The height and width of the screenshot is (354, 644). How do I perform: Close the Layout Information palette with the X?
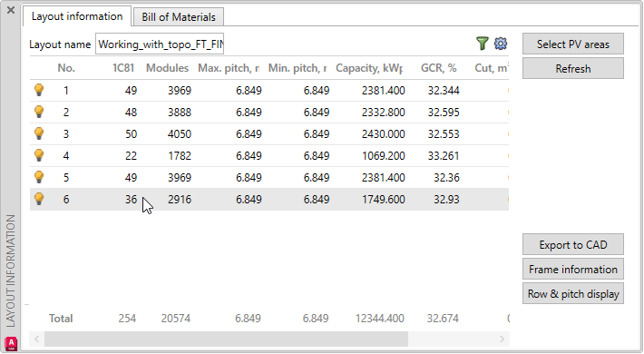11,10
